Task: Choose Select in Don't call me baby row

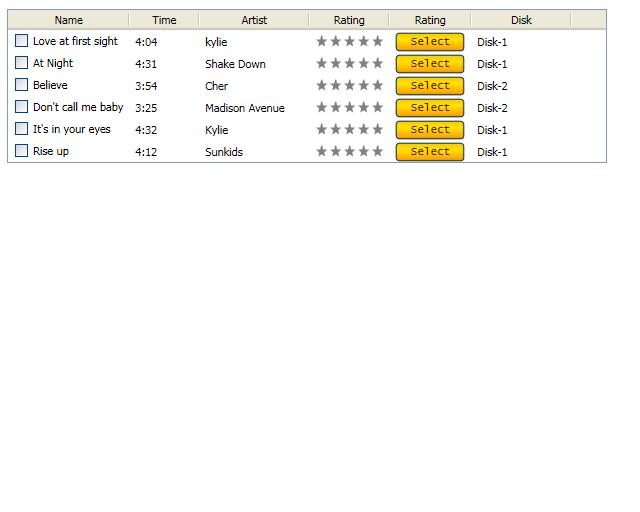Action: click(430, 108)
